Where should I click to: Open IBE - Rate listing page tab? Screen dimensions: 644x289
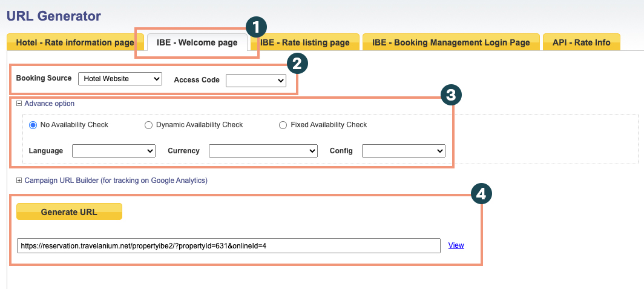tap(306, 42)
